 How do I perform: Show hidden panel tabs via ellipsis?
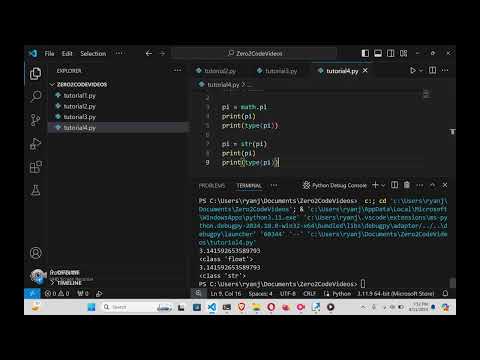[274, 185]
